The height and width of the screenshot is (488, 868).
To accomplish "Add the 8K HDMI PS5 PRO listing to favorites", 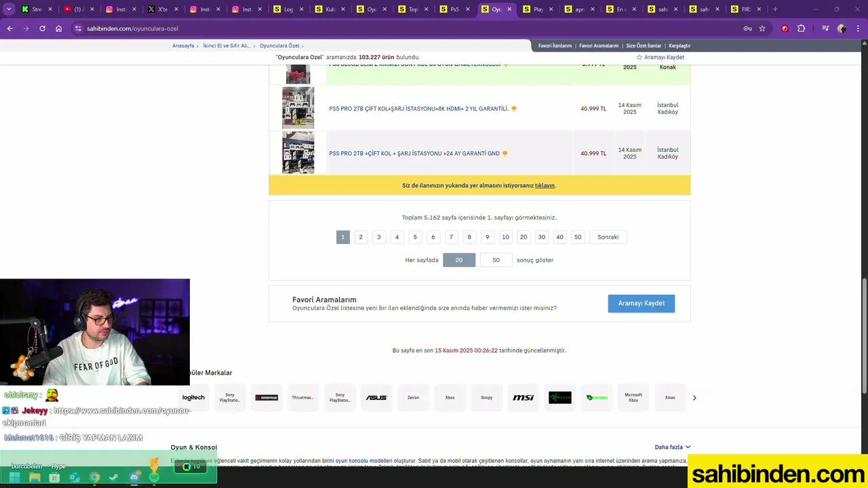I will 514,108.
